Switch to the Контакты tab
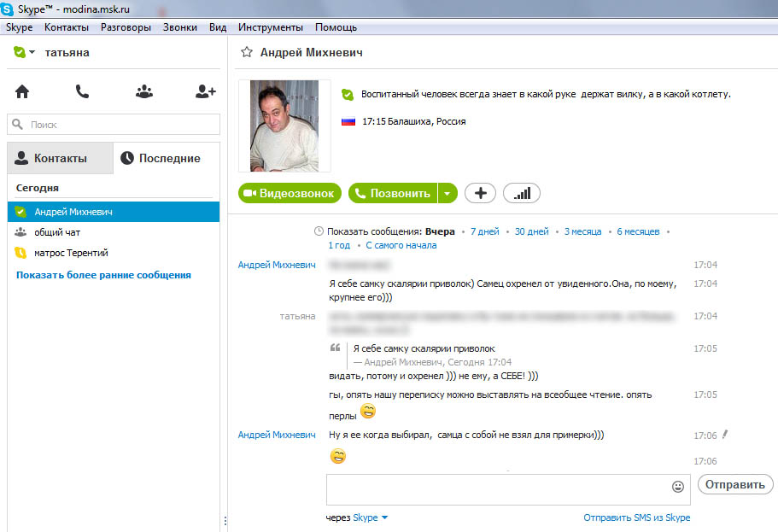Screen dimensions: 778x532 (x=60, y=158)
